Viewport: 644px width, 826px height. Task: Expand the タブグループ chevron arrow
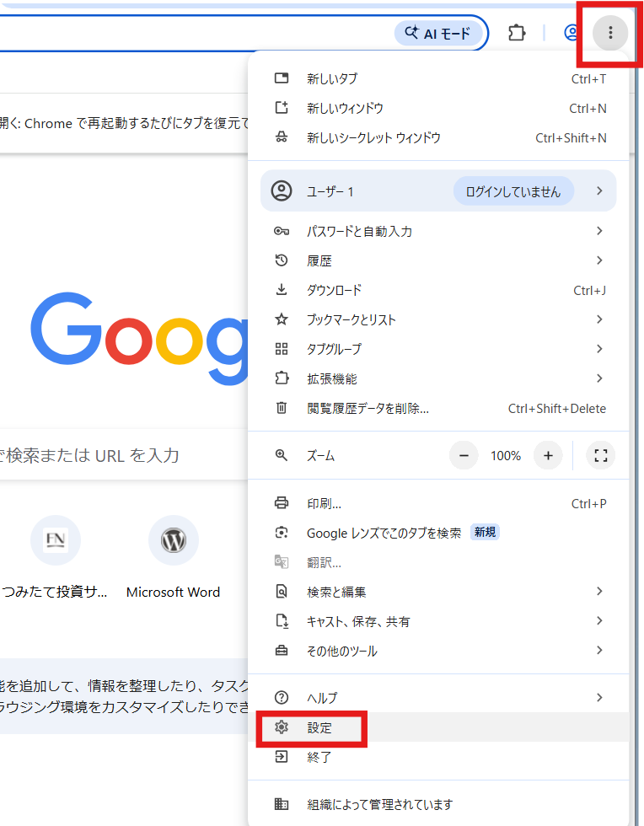599,349
